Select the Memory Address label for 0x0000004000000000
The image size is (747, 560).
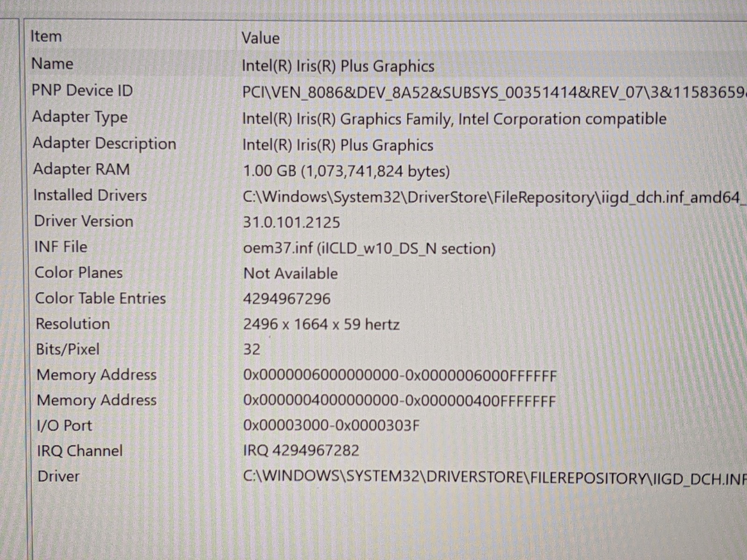click(97, 400)
